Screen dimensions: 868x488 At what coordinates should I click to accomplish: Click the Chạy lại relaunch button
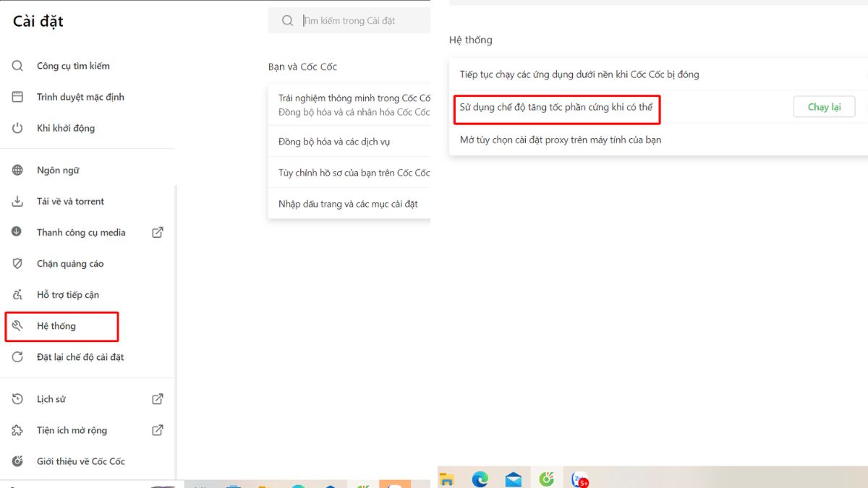pyautogui.click(x=824, y=107)
